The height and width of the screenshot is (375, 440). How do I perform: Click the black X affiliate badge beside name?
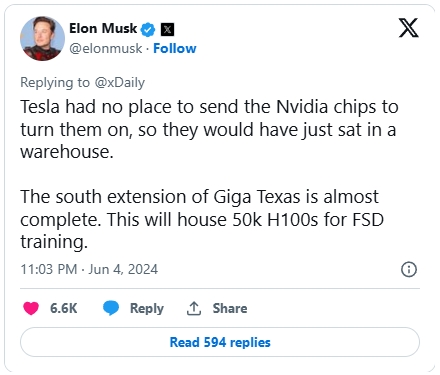click(167, 30)
